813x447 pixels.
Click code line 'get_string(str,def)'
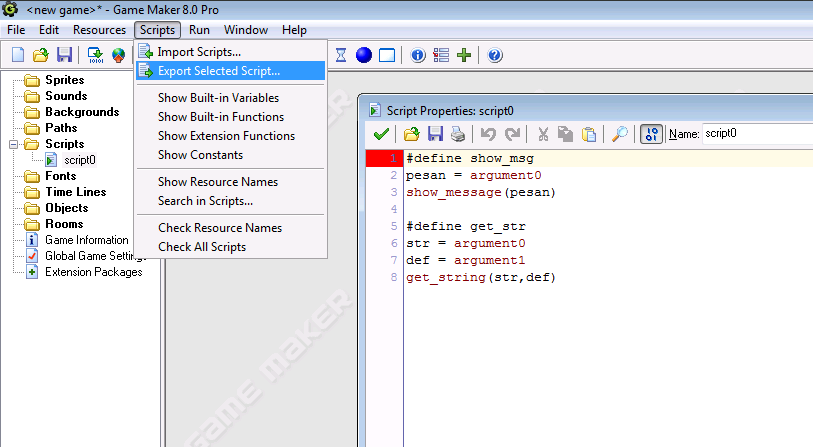tap(481, 277)
